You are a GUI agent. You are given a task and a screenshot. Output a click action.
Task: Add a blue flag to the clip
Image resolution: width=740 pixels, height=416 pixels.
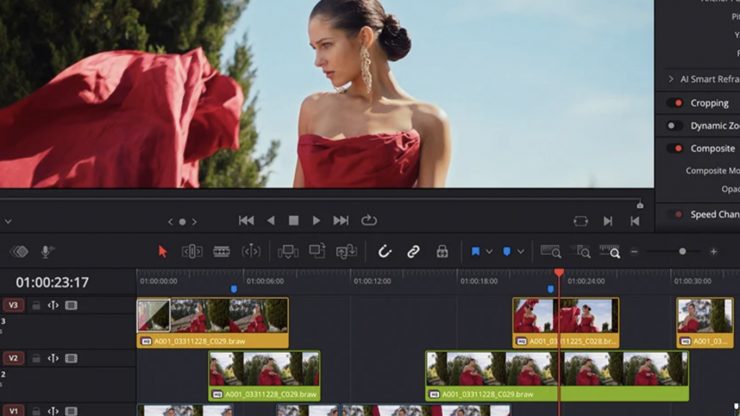(476, 252)
